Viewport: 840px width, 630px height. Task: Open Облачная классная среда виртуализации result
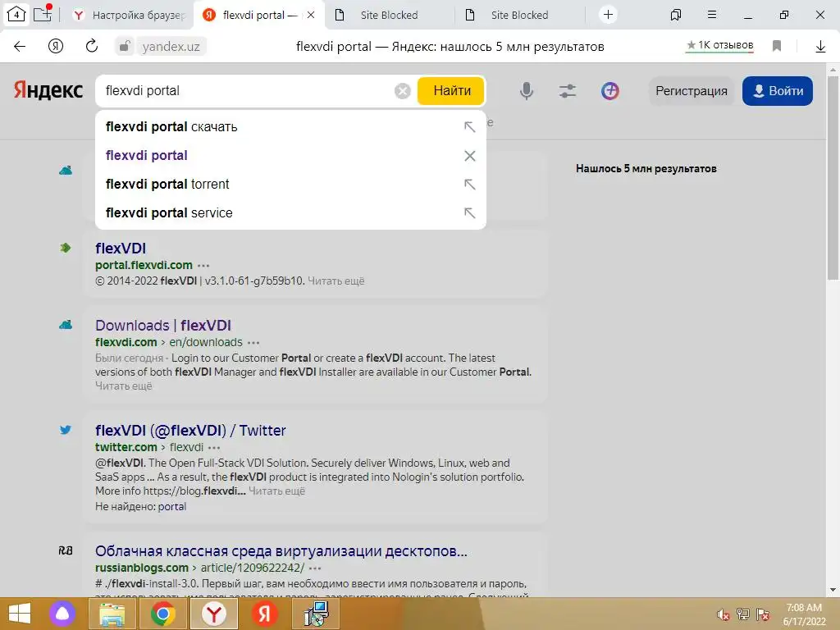pos(281,551)
